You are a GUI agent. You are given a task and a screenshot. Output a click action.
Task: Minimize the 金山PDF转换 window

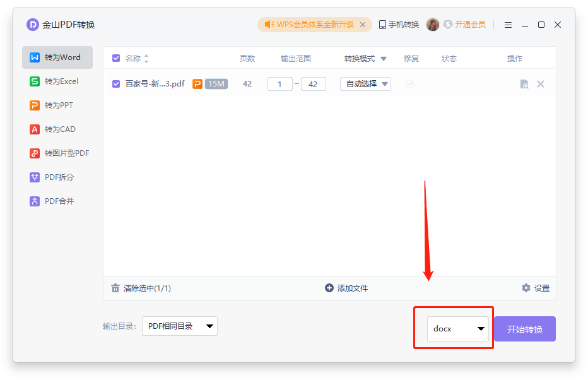pyautogui.click(x=525, y=25)
